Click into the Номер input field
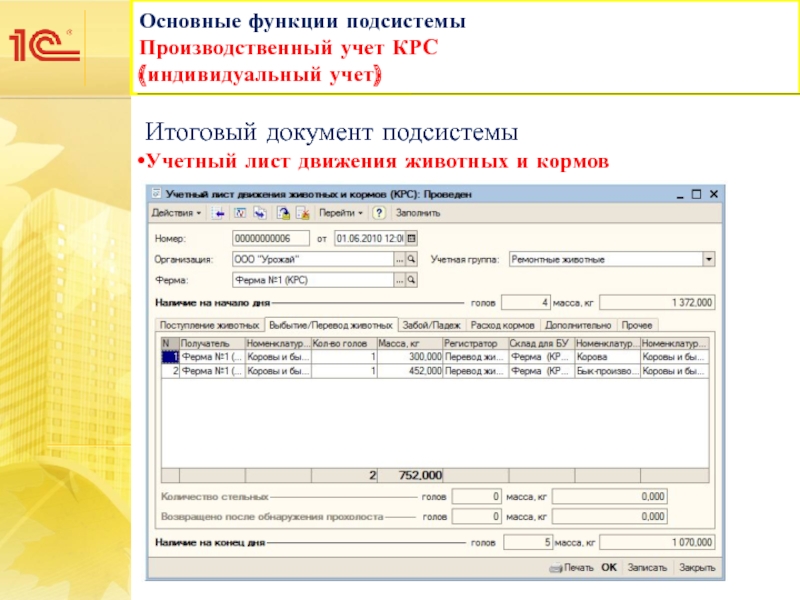The width and height of the screenshot is (800, 600). point(270,238)
